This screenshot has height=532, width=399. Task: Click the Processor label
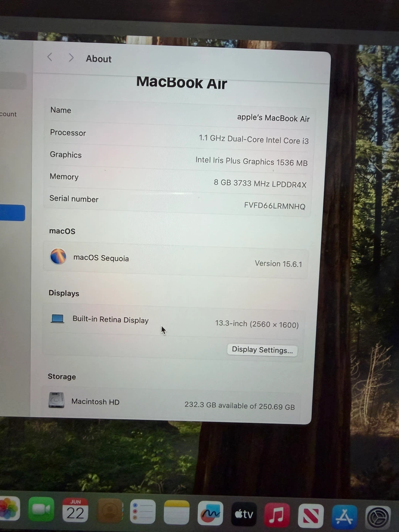68,133
